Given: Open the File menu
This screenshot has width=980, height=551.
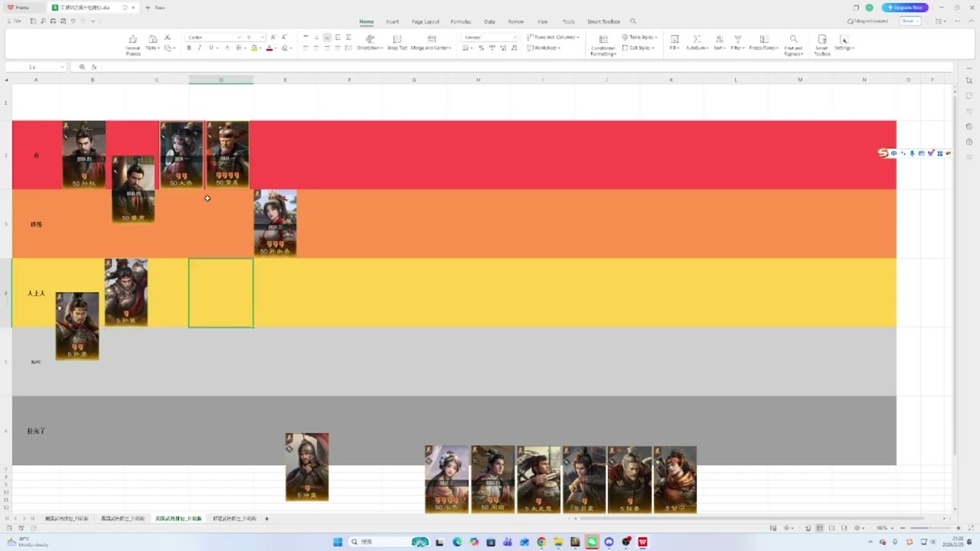Looking at the screenshot, I should [x=15, y=21].
